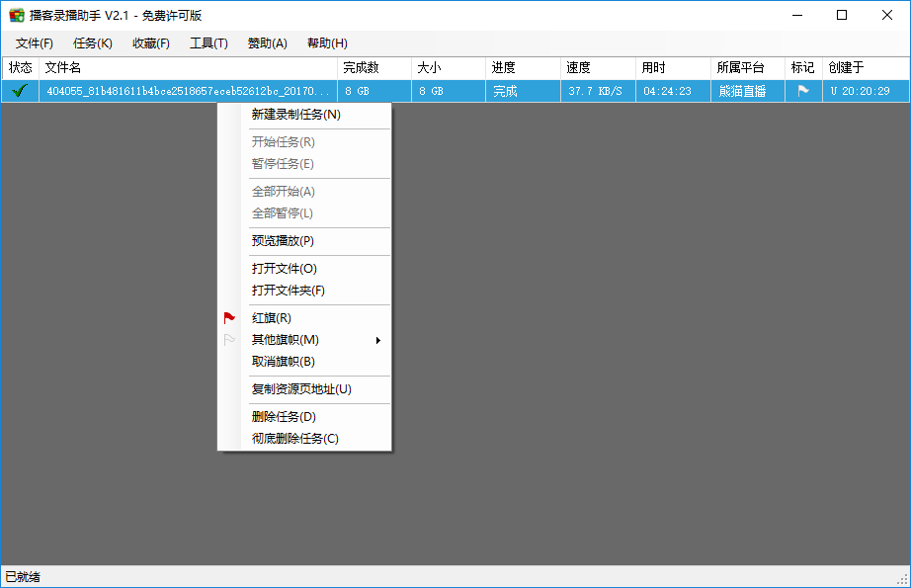911x588 pixels.
Task: Click the 速度 column header
Action: 598,67
